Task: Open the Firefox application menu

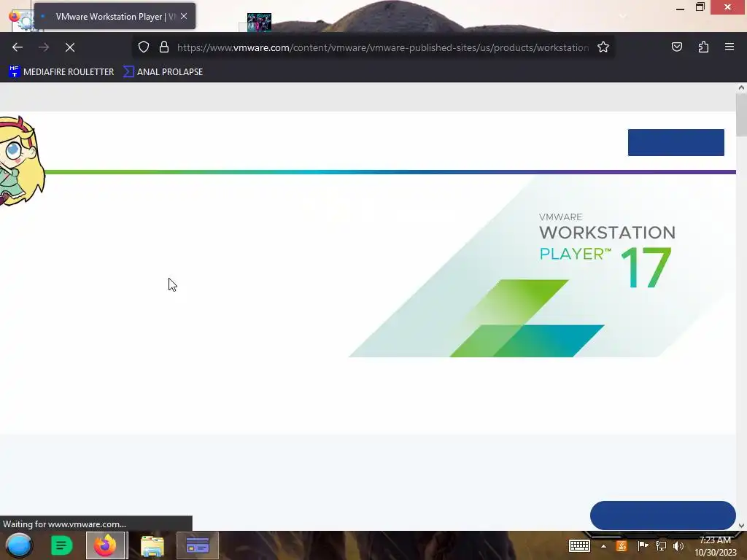Action: tap(729, 47)
